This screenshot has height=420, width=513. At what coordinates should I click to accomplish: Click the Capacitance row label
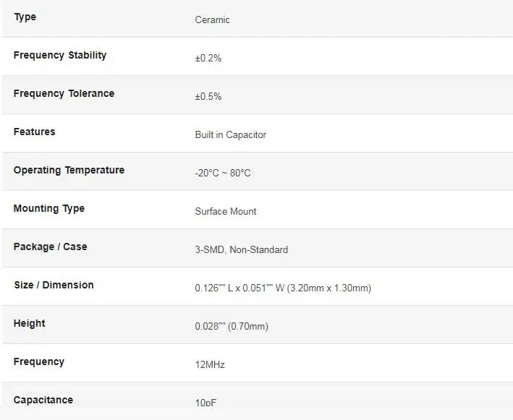click(x=43, y=400)
